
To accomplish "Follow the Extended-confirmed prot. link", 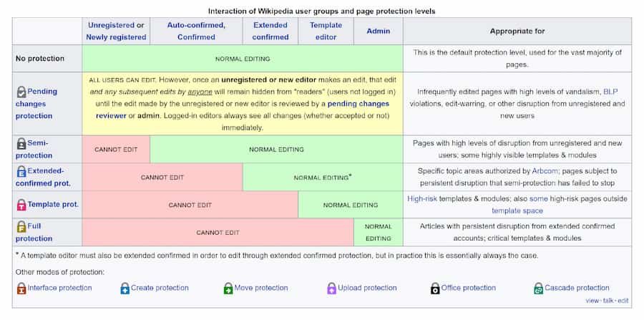I will tap(43, 177).
